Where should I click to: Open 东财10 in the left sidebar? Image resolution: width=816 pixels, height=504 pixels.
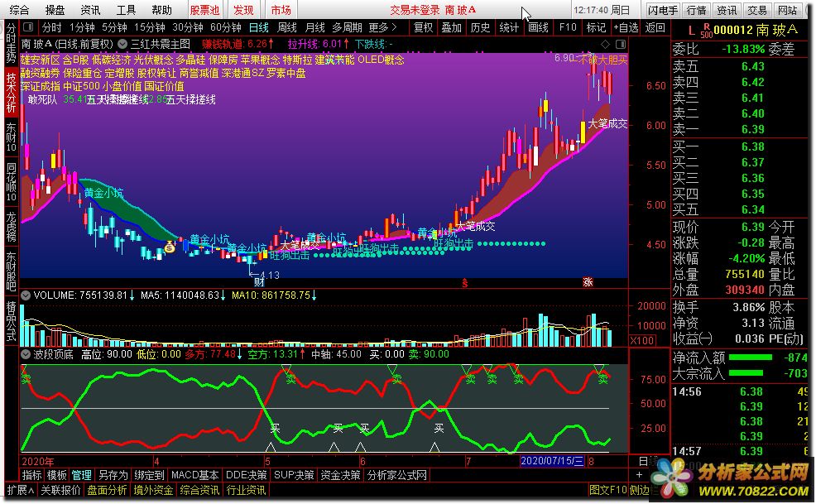tap(11, 137)
